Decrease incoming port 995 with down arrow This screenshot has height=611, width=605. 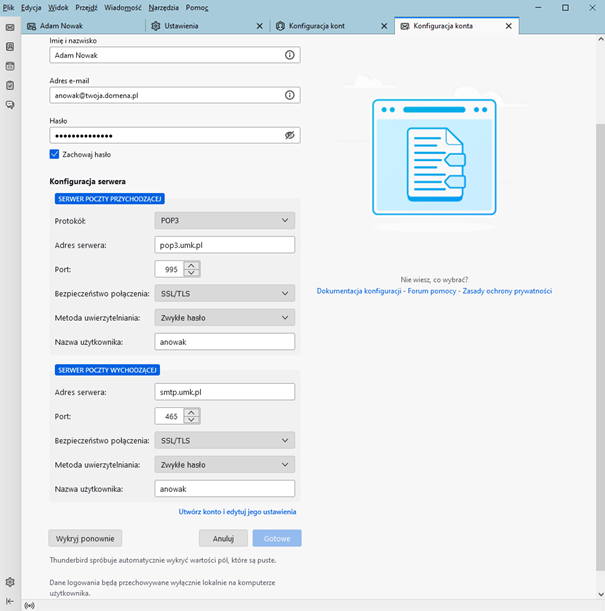[191, 273]
